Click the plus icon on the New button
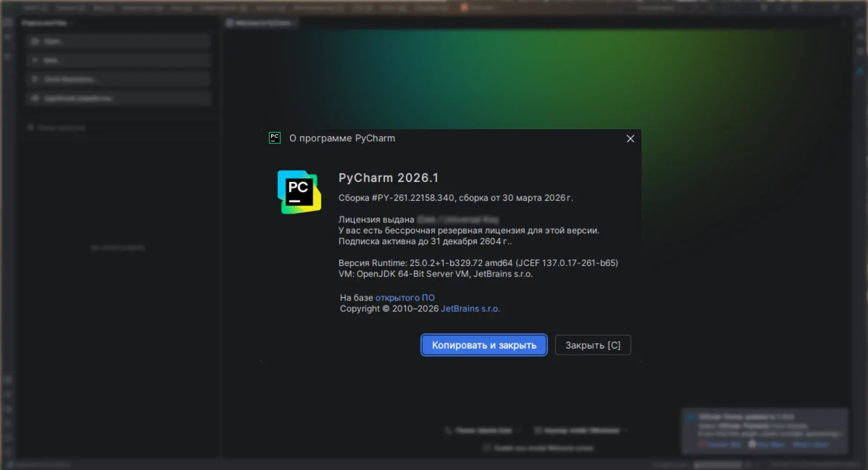The height and width of the screenshot is (470, 868). point(35,61)
